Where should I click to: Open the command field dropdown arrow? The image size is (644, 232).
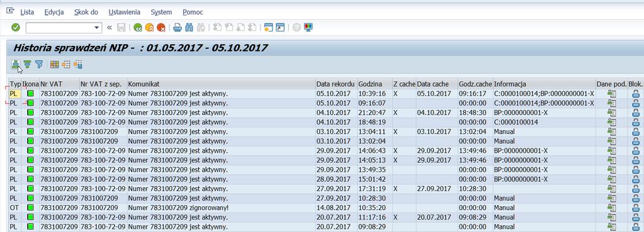pyautogui.click(x=97, y=28)
